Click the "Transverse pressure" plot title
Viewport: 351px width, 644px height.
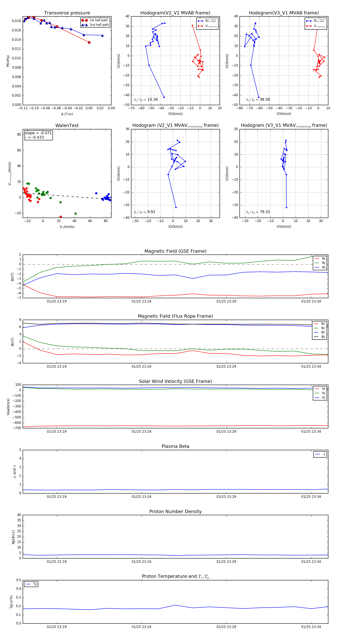coord(67,13)
